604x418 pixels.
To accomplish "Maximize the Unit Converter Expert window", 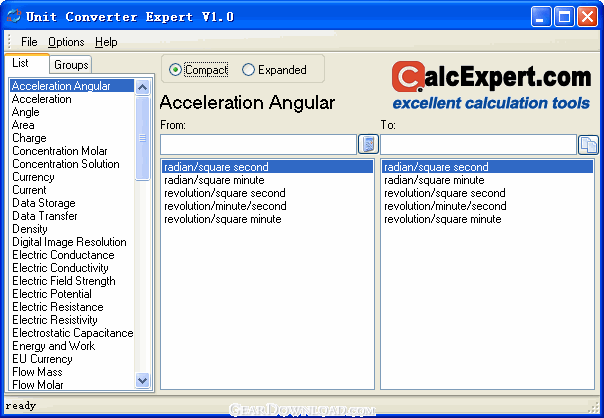I will (x=564, y=17).
